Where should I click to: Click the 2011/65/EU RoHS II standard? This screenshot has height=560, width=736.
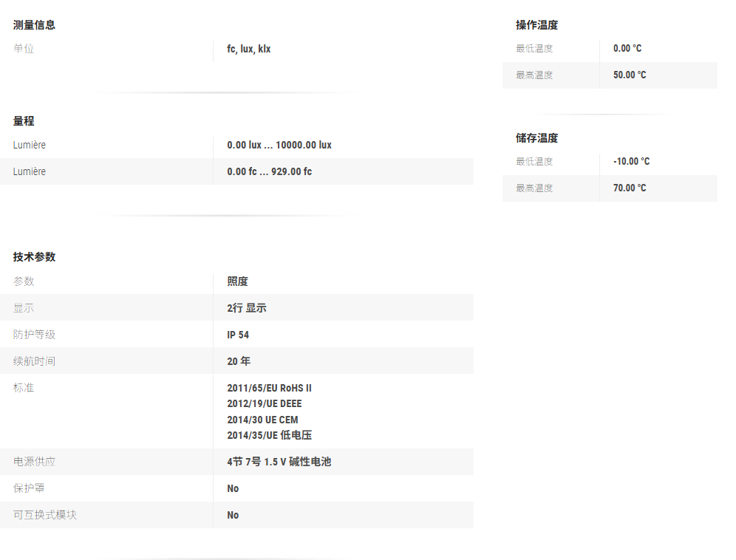(269, 388)
